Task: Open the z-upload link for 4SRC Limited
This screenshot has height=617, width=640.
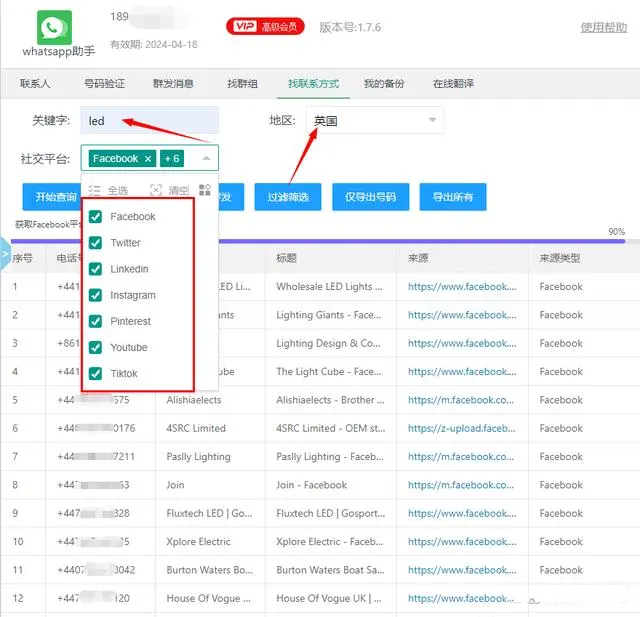Action: (x=462, y=428)
